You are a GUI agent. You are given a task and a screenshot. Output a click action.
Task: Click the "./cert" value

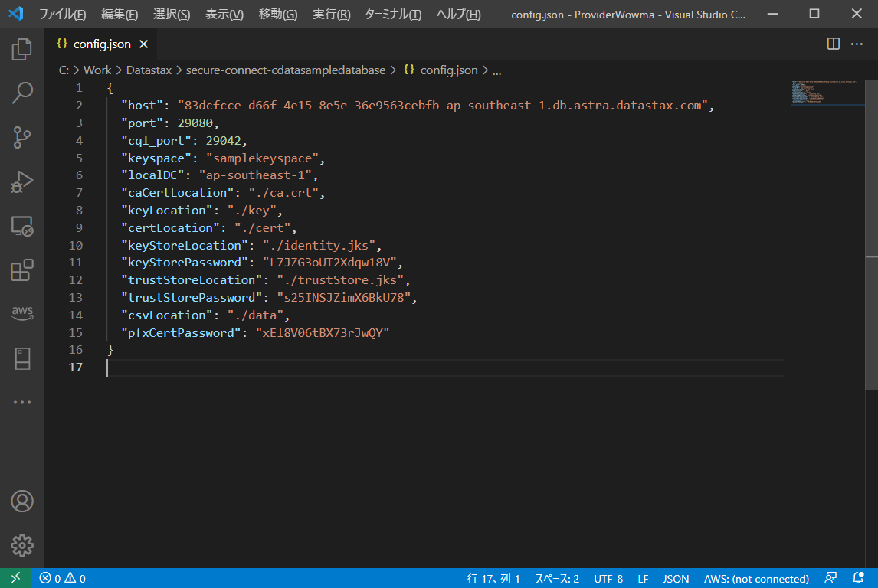pyautogui.click(x=262, y=227)
